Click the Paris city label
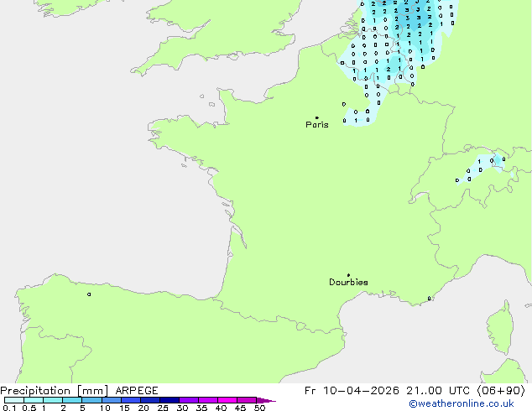Viewport: 532px width, 411px height. point(317,125)
